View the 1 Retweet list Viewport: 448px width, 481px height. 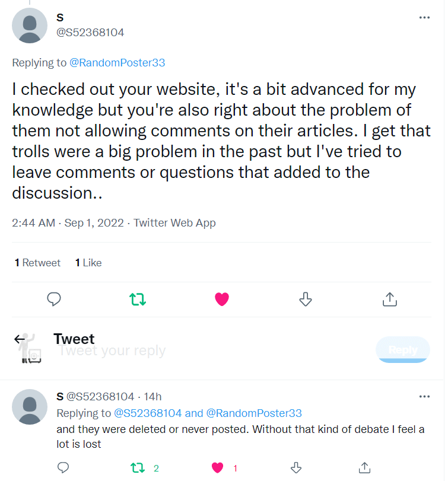[x=37, y=263]
